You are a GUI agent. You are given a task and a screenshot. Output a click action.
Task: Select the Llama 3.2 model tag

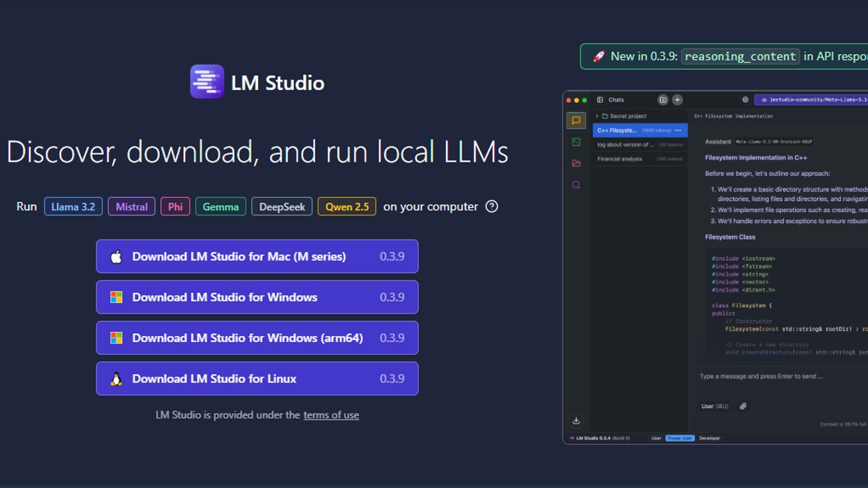coord(73,207)
